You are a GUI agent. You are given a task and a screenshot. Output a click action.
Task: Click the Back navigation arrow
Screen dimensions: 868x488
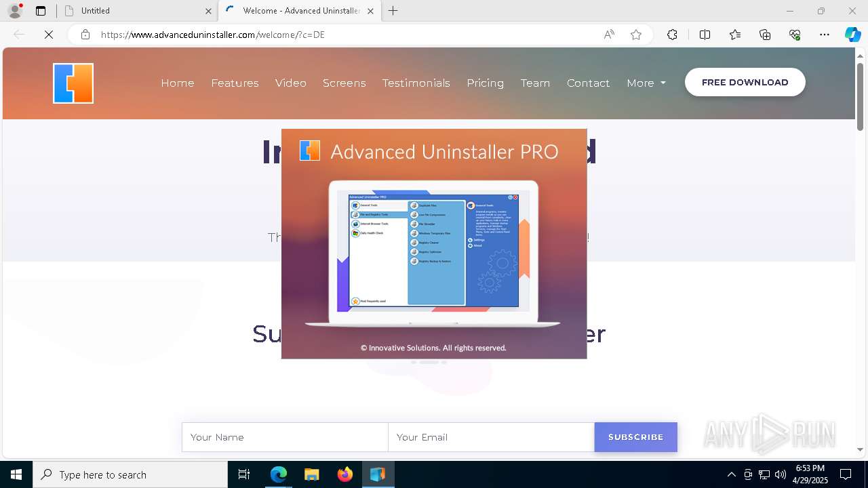(20, 35)
